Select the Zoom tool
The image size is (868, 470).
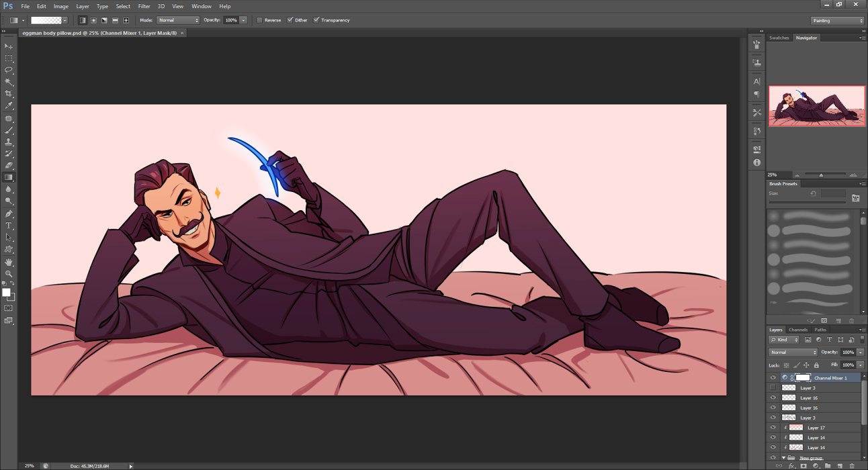click(9, 274)
